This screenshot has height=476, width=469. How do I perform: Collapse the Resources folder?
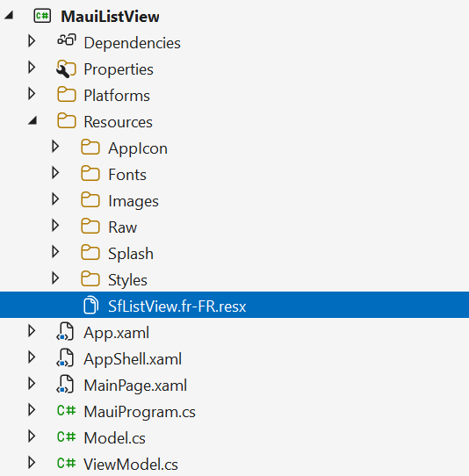point(32,120)
